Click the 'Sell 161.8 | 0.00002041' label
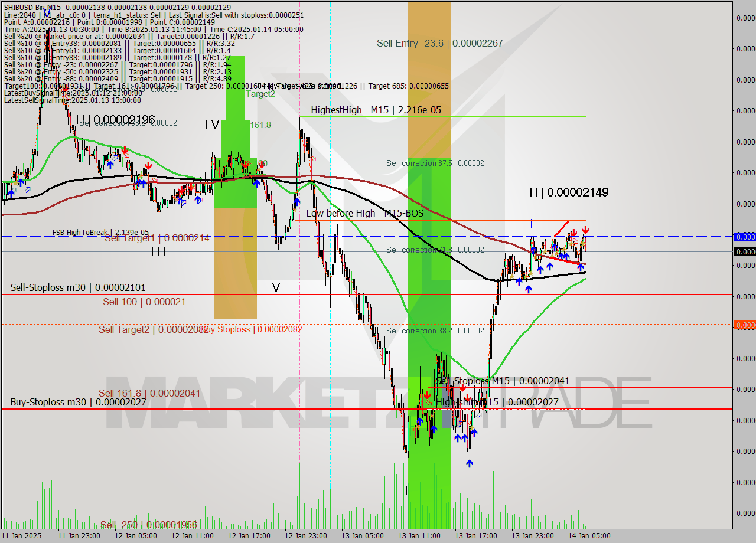The image size is (756, 543). pyautogui.click(x=149, y=393)
